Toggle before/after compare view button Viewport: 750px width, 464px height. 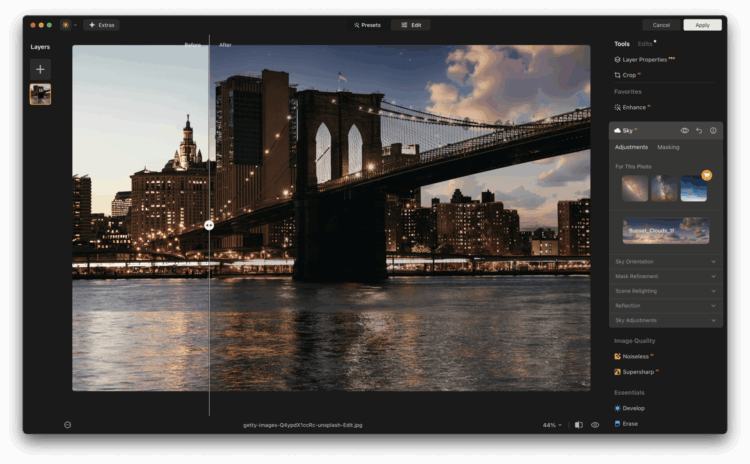pyautogui.click(x=579, y=425)
